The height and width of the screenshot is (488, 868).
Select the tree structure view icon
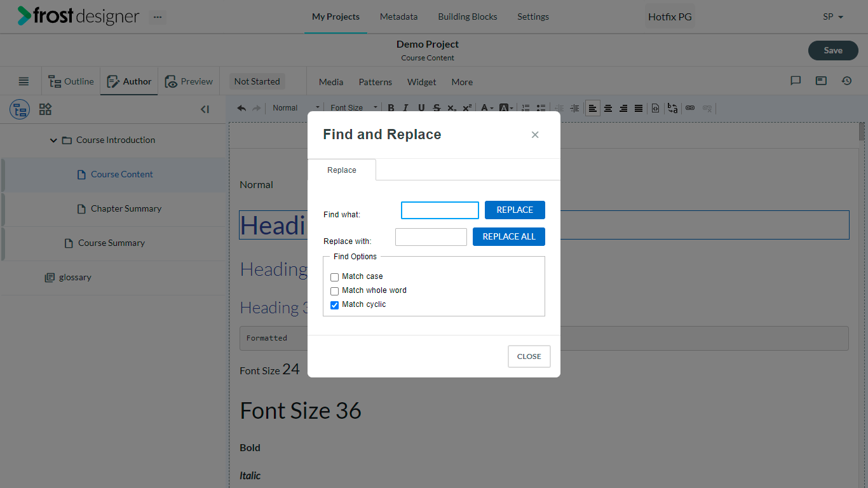pos(20,109)
